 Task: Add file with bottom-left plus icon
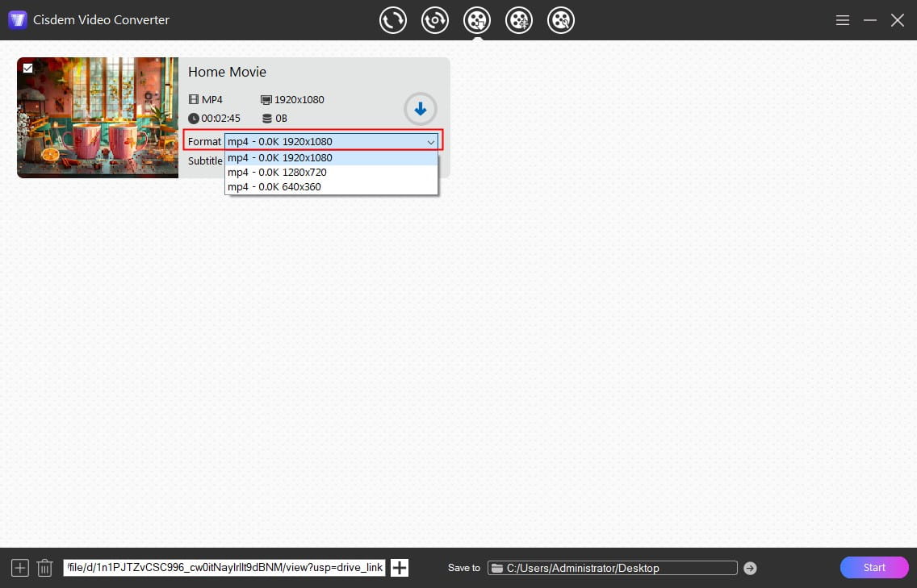point(20,568)
